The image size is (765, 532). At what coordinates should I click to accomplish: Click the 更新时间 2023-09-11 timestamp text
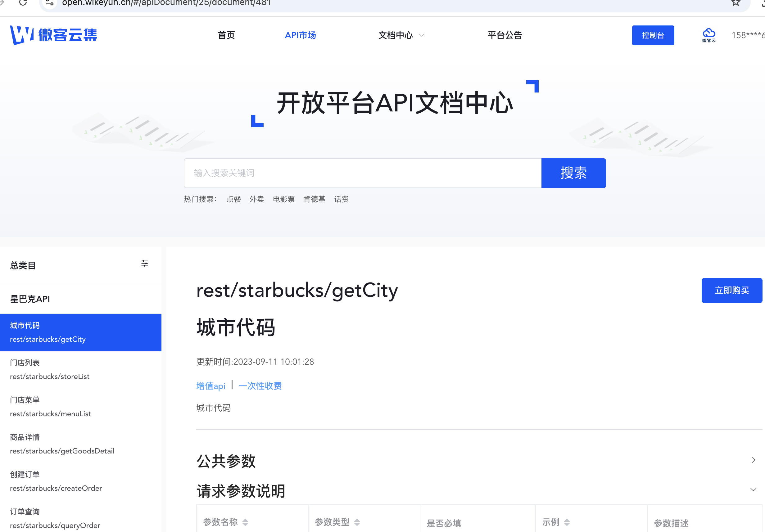tap(255, 362)
